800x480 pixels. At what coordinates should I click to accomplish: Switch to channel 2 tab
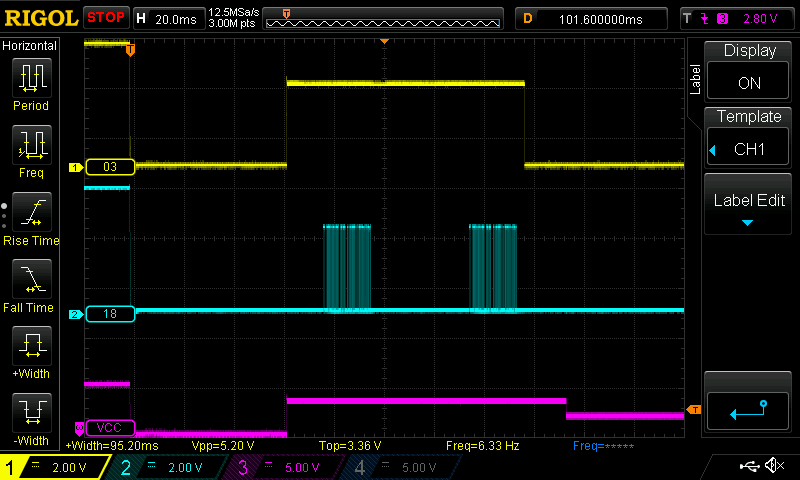pyautogui.click(x=160, y=467)
